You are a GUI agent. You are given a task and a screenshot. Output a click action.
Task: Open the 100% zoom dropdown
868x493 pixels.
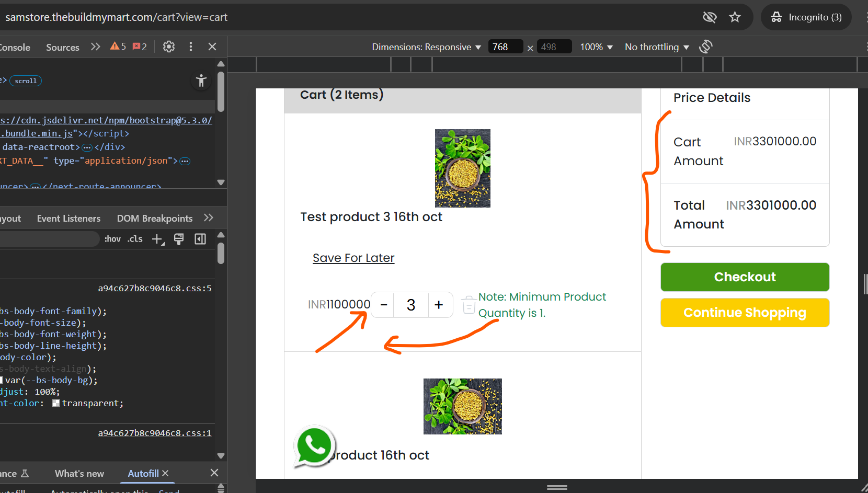pyautogui.click(x=596, y=47)
